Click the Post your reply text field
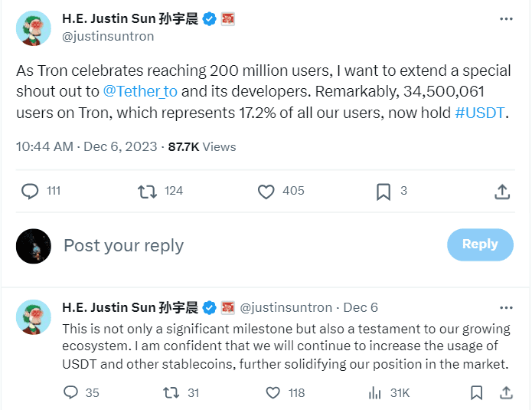Screen dimensions: 532x410 coord(230,245)
